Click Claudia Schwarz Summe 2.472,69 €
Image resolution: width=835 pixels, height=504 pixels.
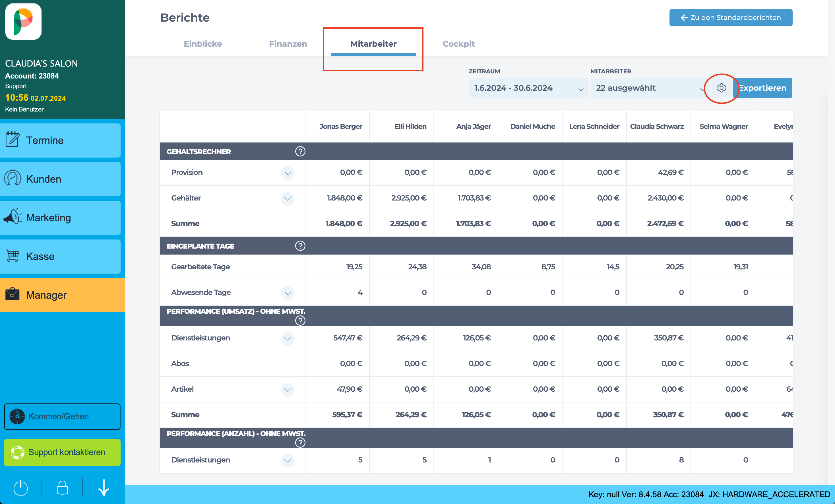point(665,224)
